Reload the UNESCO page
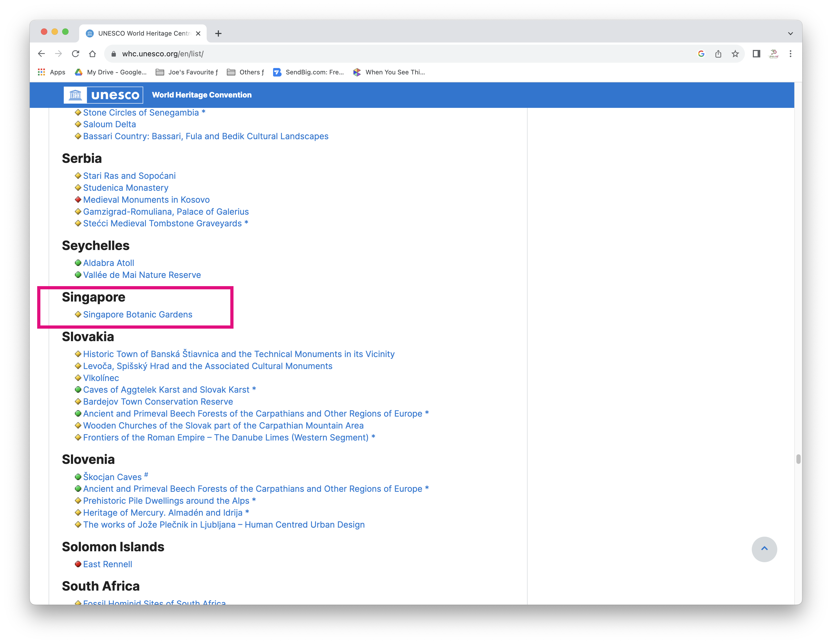The width and height of the screenshot is (832, 644). click(75, 54)
